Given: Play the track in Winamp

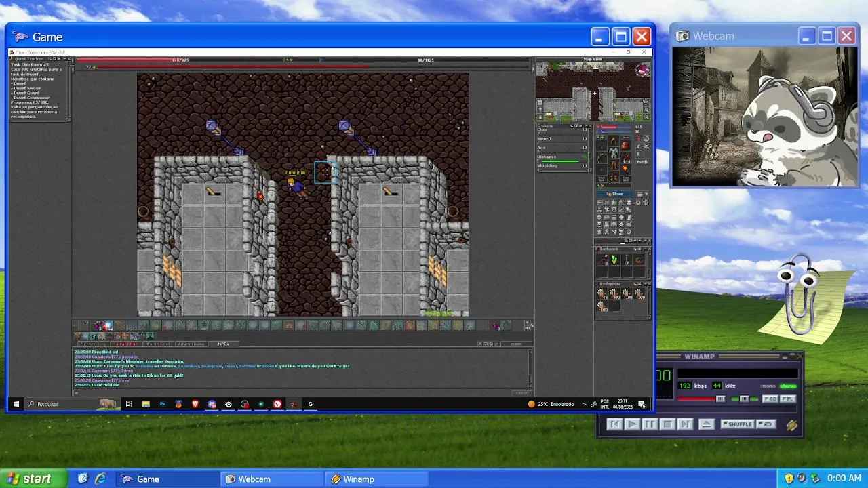Looking at the screenshot, I should [632, 424].
